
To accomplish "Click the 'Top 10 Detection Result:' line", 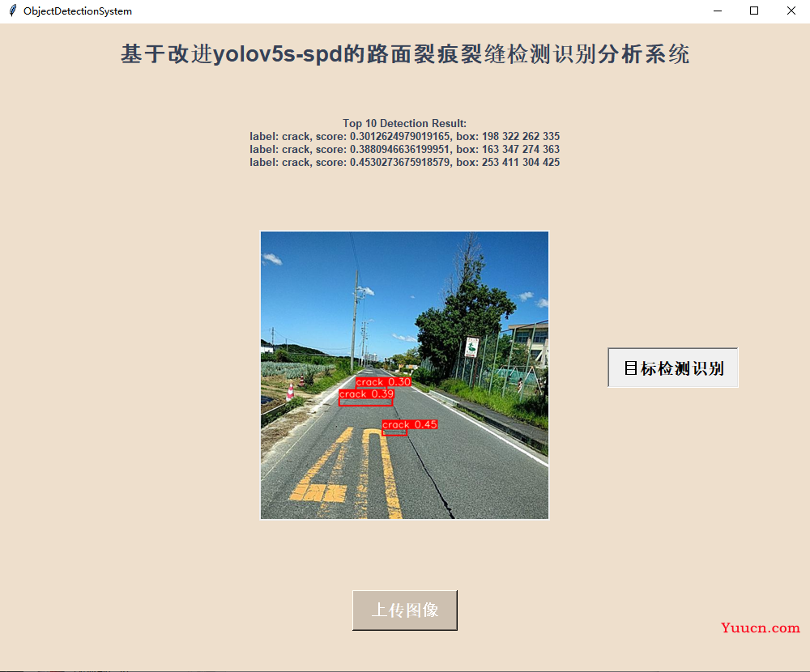I will pyautogui.click(x=404, y=123).
